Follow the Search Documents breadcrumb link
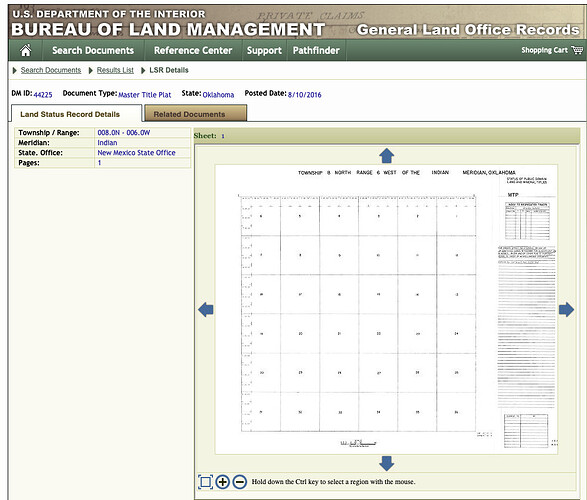Viewport: 587px width, 500px height. point(51,70)
